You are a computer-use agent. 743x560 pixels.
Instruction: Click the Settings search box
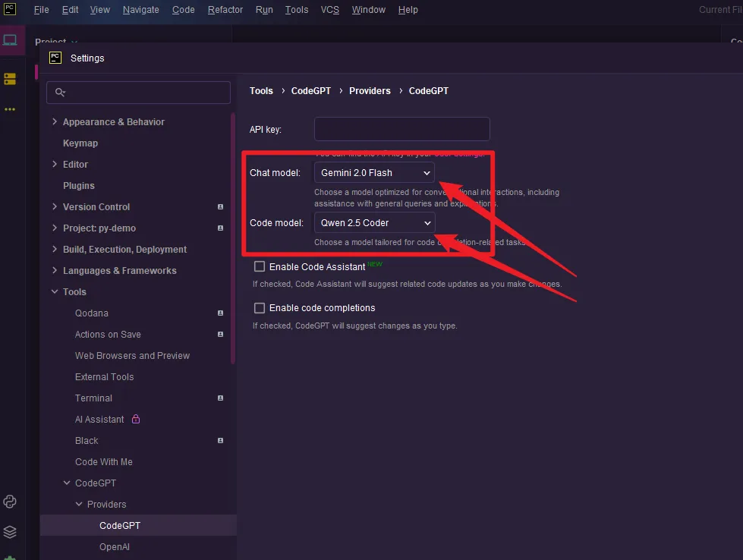[138, 93]
